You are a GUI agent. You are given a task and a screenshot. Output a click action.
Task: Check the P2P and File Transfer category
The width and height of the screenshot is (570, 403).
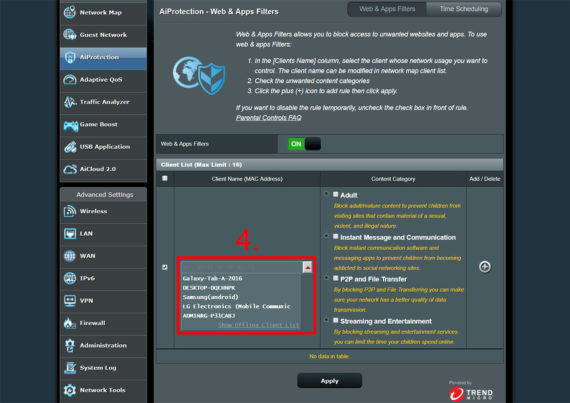[x=336, y=278]
